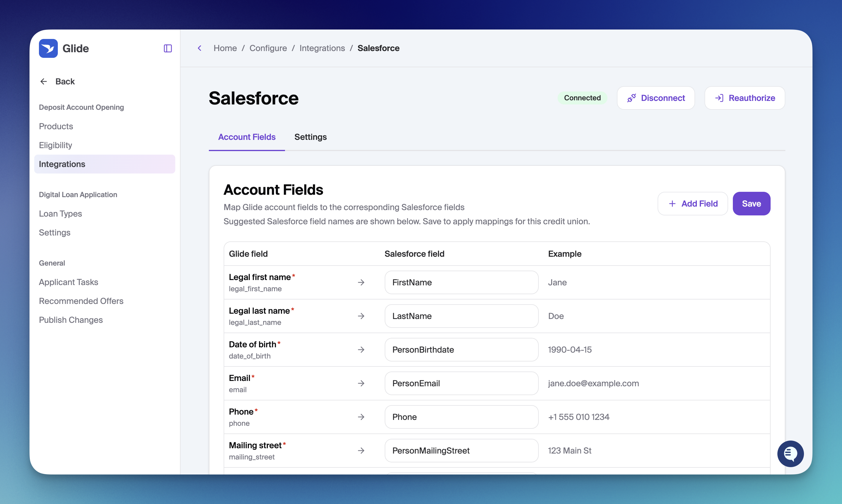
Task: Edit the FirstName Salesforce field input
Action: point(461,283)
